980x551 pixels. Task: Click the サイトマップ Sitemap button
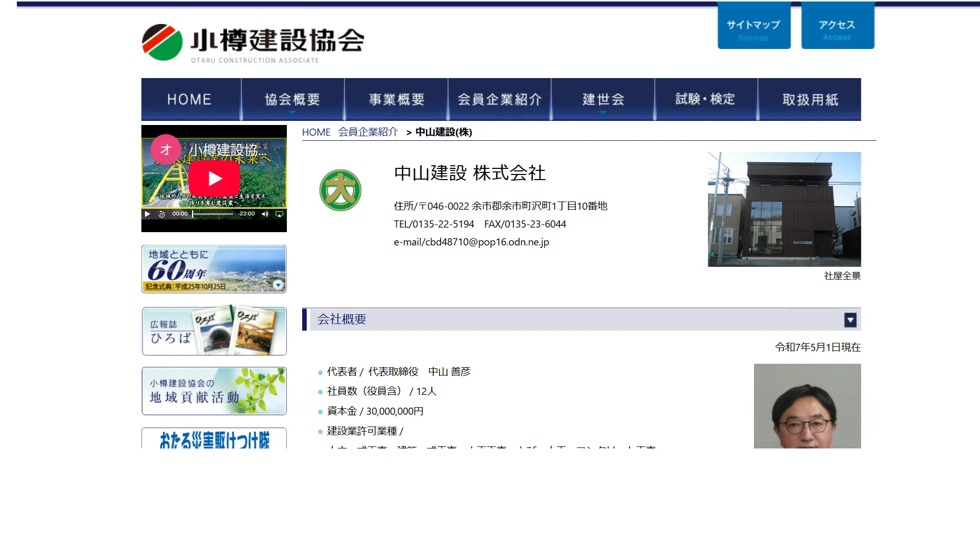coord(754,26)
